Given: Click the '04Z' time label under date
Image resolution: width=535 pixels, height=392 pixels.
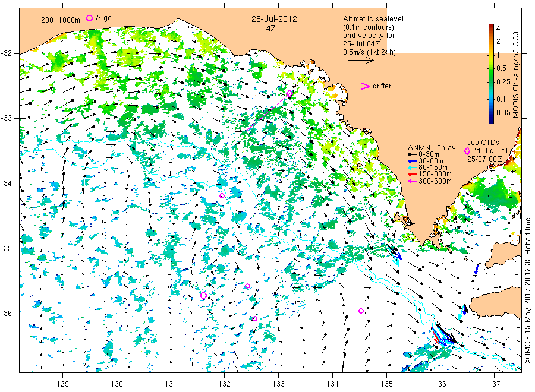Looking at the screenshot, I should (268, 29).
